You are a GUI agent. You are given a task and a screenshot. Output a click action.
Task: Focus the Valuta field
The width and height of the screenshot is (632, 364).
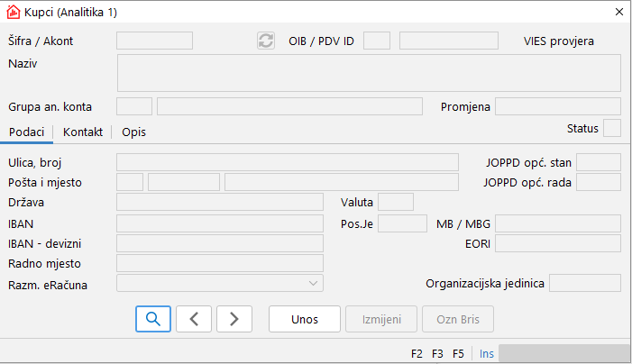click(x=396, y=202)
